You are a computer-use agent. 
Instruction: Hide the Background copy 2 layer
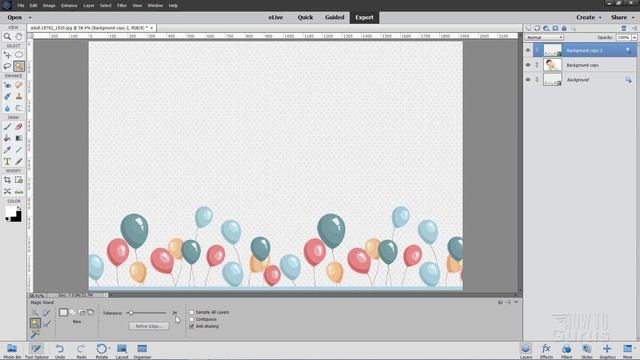pyautogui.click(x=528, y=50)
